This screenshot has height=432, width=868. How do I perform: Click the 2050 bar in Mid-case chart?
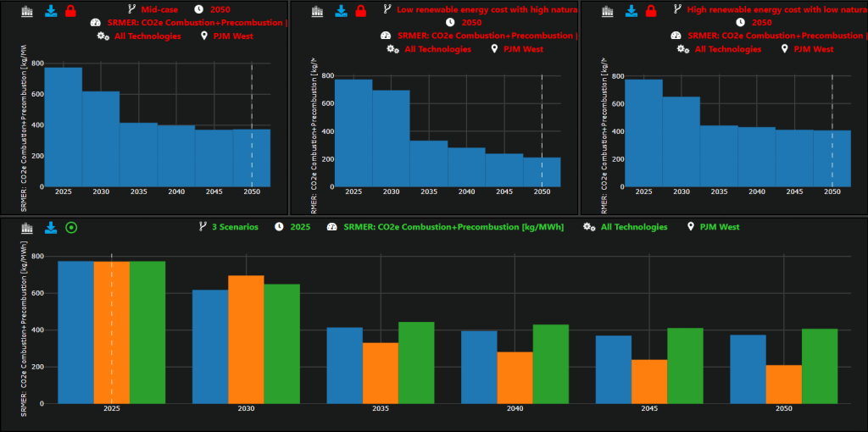click(x=252, y=158)
